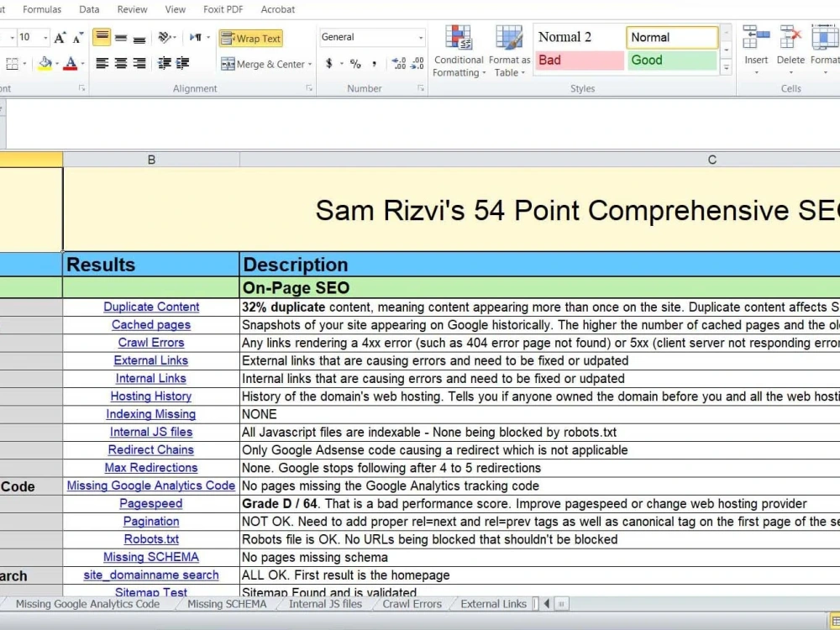
Task: Switch to Crawl Errors sheet tab
Action: (x=412, y=604)
